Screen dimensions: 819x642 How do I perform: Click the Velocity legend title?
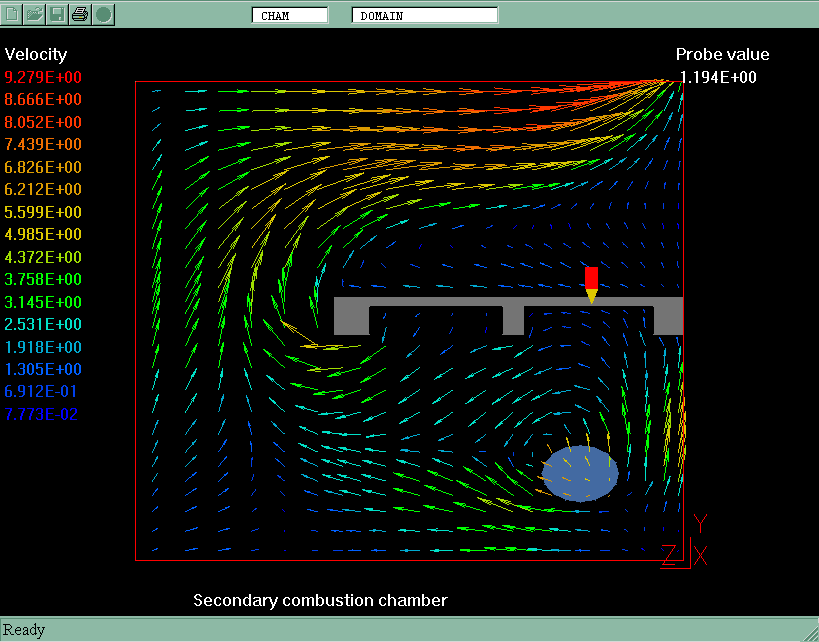[36, 54]
